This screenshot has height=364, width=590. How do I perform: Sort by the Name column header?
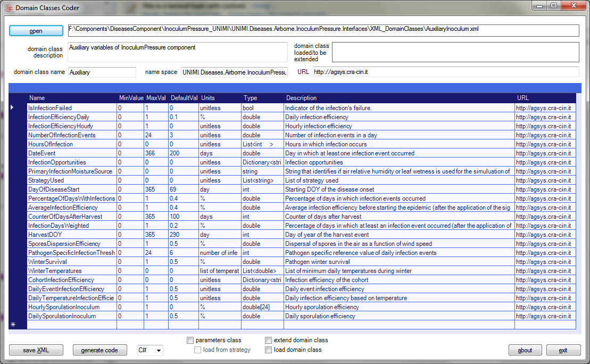click(72, 98)
